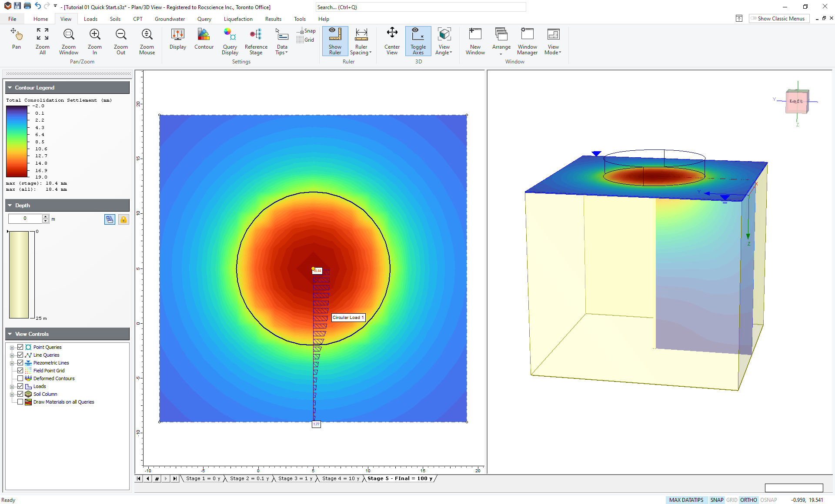835x504 pixels.
Task: Click the Contour settings icon
Action: [204, 39]
